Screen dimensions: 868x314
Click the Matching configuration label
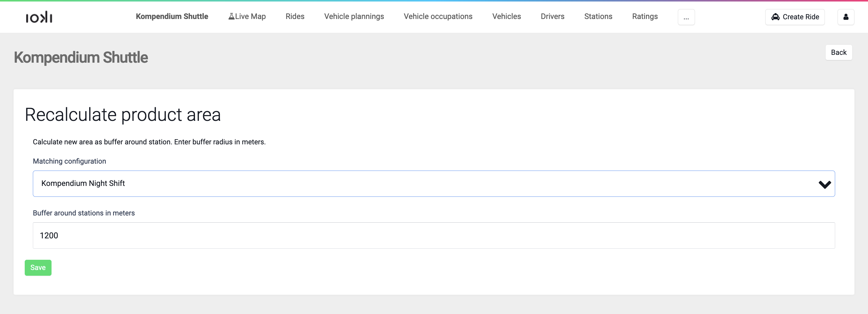[x=69, y=161]
